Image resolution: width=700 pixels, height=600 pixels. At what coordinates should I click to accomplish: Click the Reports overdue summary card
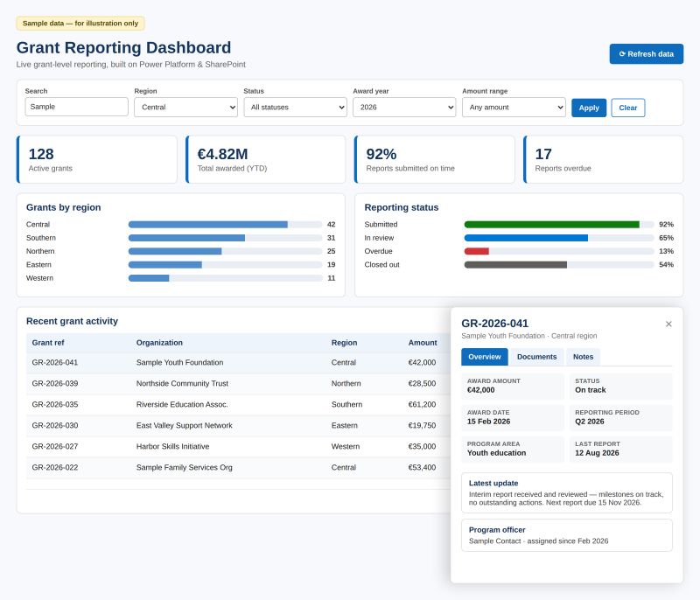(603, 160)
